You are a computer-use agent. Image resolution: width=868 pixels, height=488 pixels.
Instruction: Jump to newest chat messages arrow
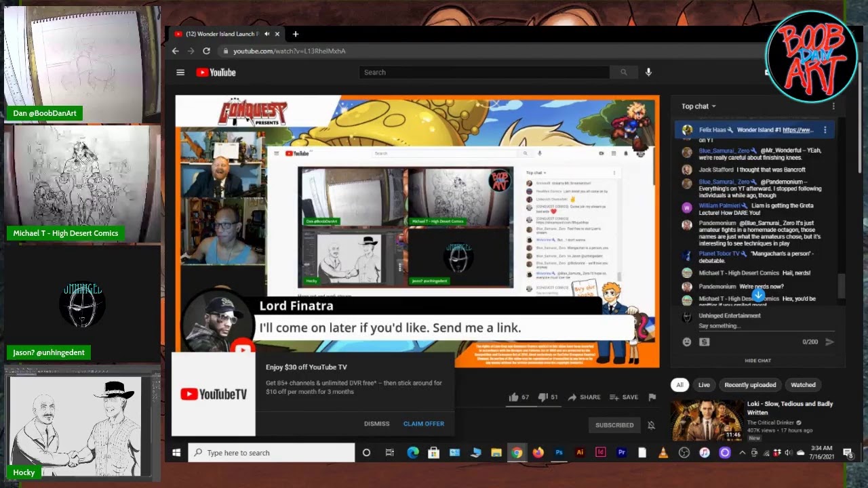758,295
